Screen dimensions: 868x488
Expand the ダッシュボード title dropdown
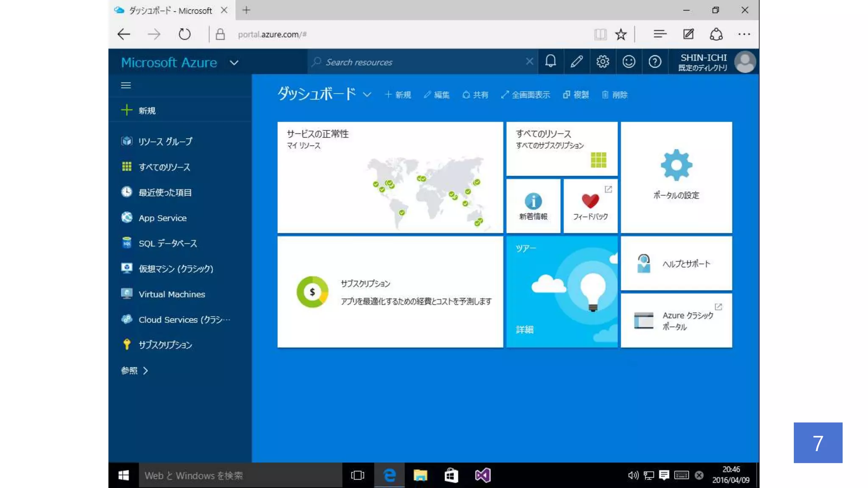[367, 94]
